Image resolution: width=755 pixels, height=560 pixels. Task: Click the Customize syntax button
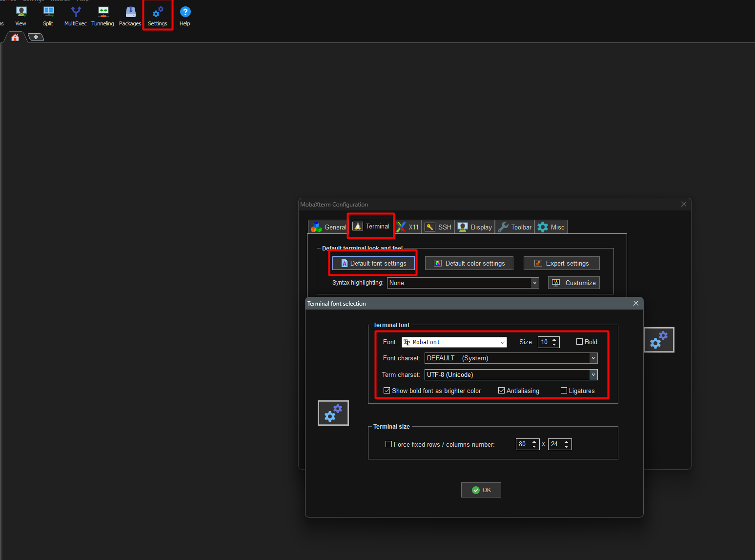[573, 283]
